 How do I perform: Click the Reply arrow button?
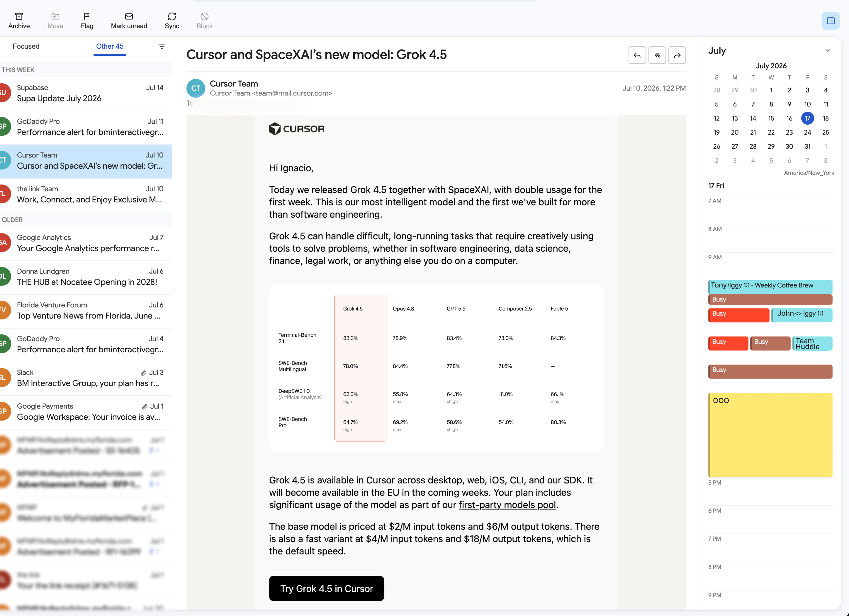pos(637,55)
